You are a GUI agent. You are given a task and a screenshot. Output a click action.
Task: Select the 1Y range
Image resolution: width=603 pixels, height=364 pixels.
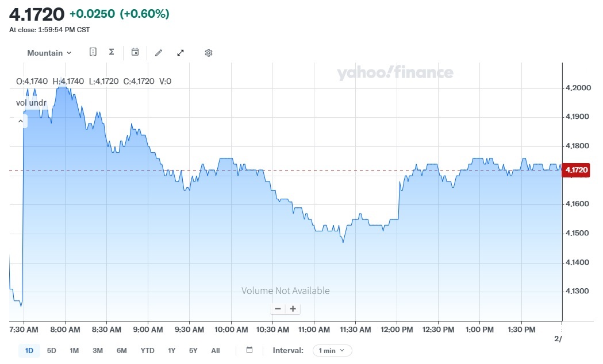pos(171,350)
